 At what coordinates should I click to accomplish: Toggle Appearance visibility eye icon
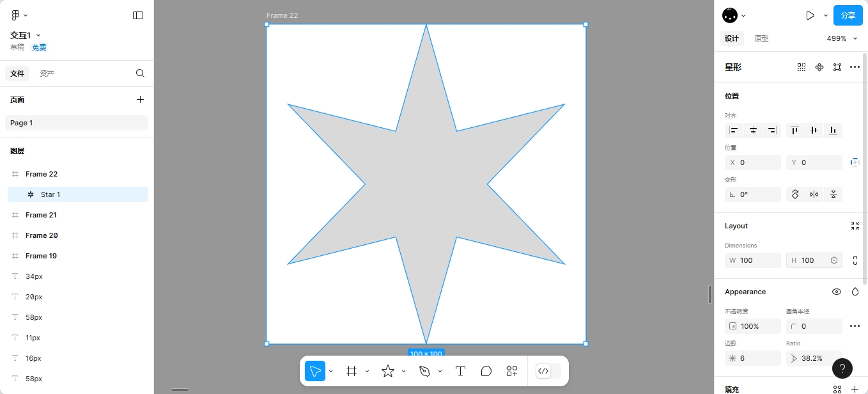pyautogui.click(x=836, y=292)
